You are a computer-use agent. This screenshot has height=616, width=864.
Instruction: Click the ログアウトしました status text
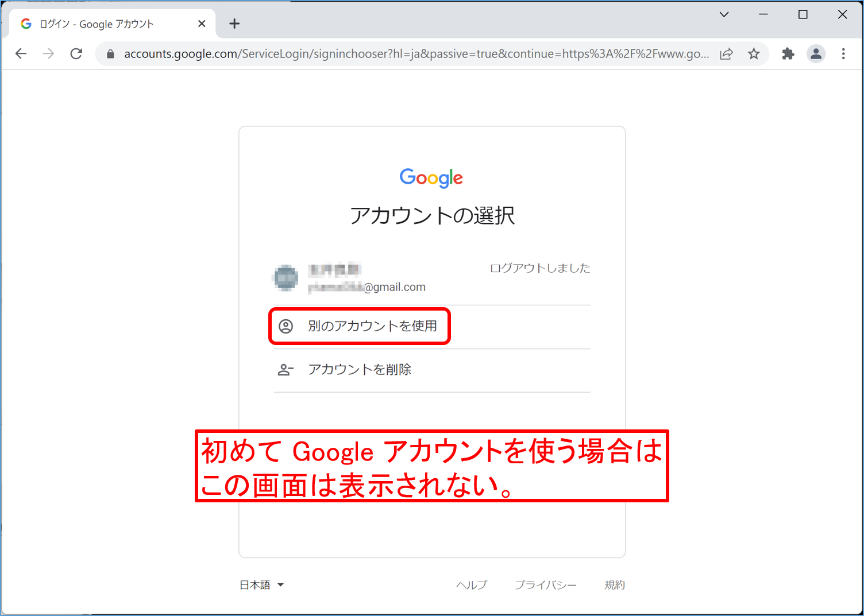[x=540, y=268]
